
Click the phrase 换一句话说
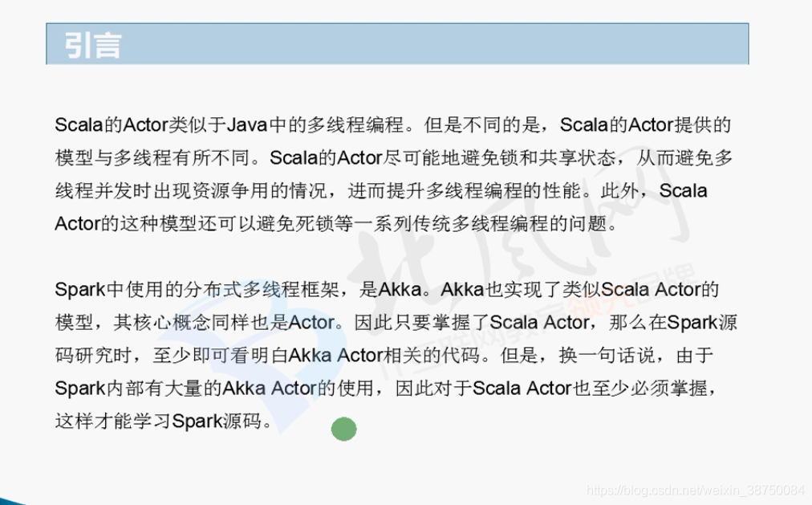coord(607,356)
